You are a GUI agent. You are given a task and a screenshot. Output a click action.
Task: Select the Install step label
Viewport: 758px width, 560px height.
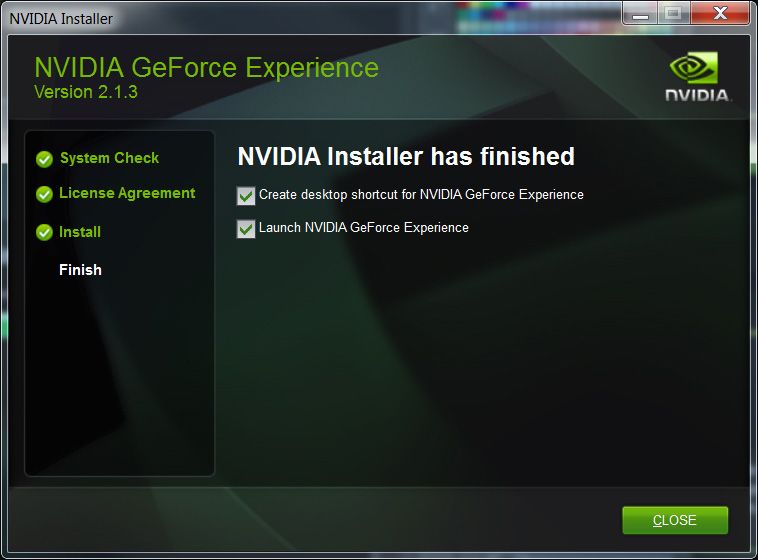[80, 232]
